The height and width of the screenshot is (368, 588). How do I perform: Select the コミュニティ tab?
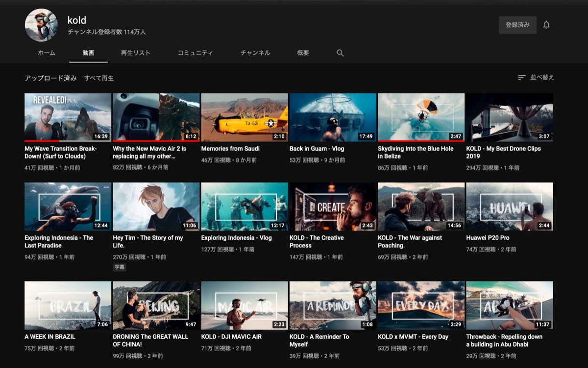tap(195, 53)
